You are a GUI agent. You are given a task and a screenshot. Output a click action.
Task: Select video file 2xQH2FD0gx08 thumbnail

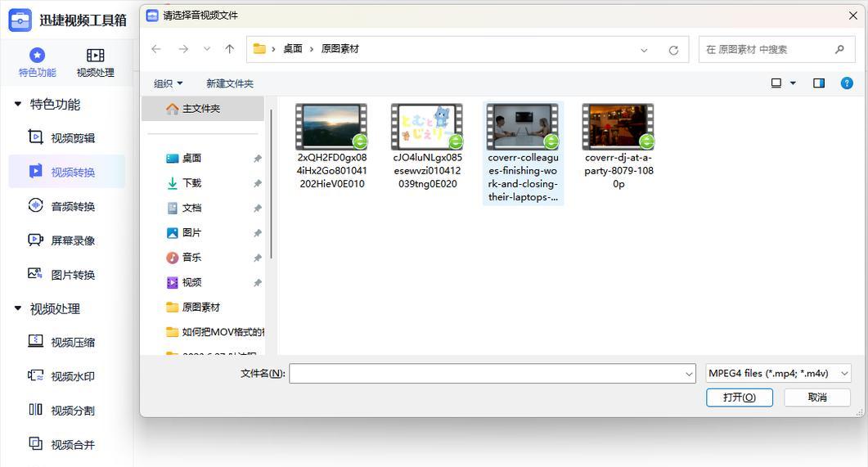coord(331,127)
